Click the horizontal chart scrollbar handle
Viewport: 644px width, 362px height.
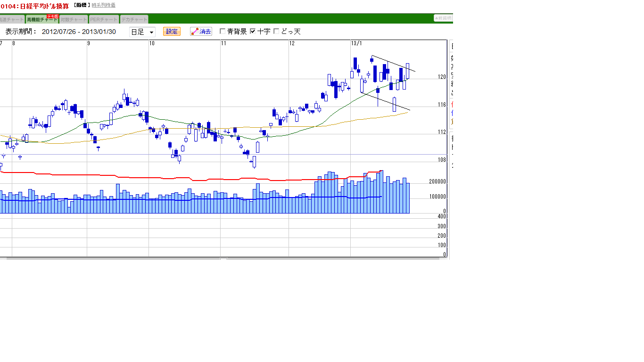pos(223,259)
